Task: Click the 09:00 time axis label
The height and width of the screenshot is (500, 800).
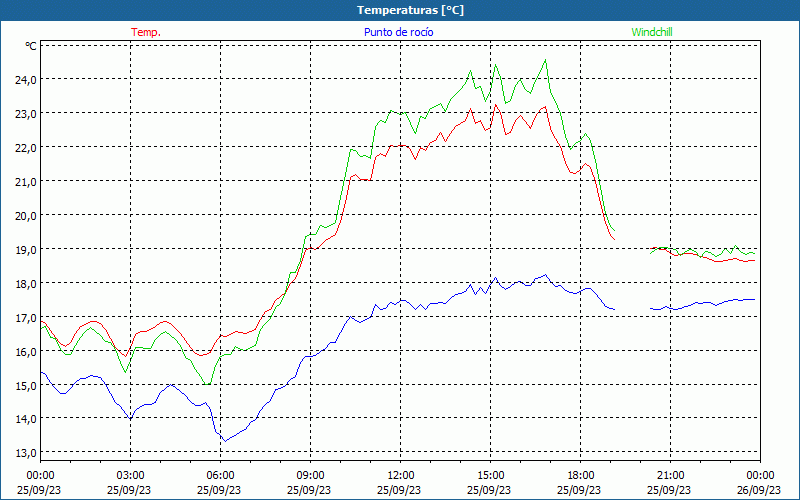Action: (310, 476)
